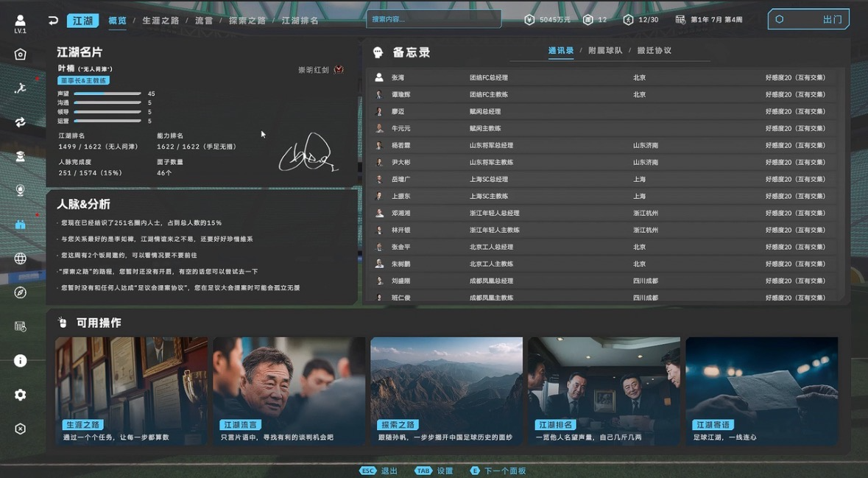This screenshot has height=478, width=868.
Task: Open the 江湖流言 action card
Action: coord(289,390)
